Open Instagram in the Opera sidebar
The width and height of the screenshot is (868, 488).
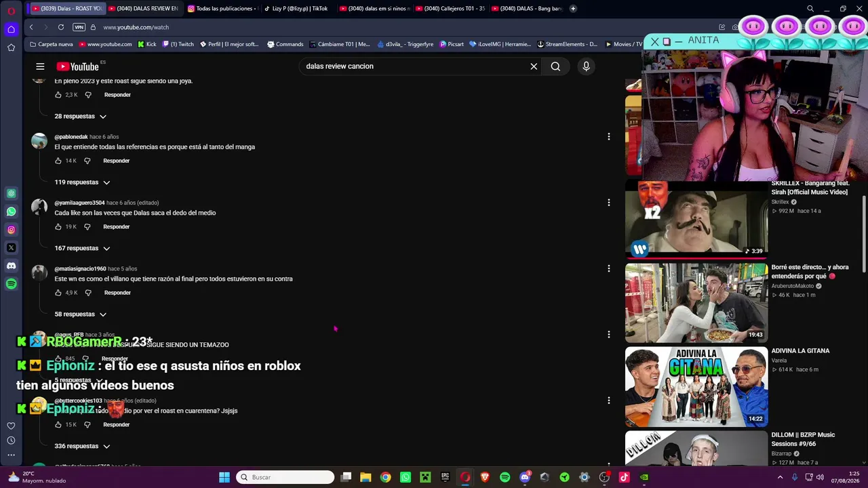coord(11,230)
